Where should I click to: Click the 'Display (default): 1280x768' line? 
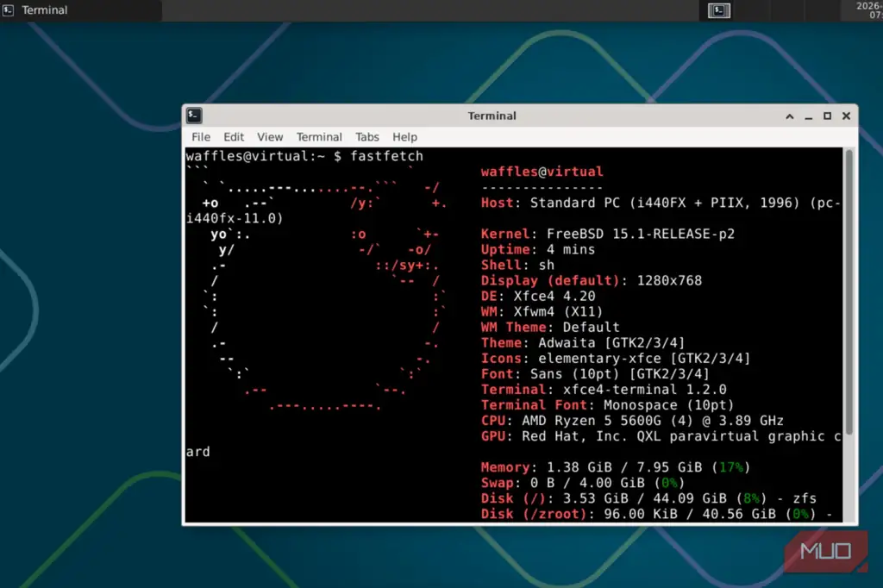point(592,280)
